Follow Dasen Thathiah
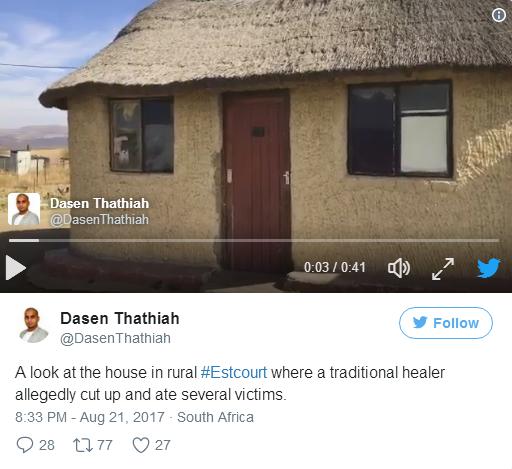The width and height of the screenshot is (512, 469). (x=446, y=323)
